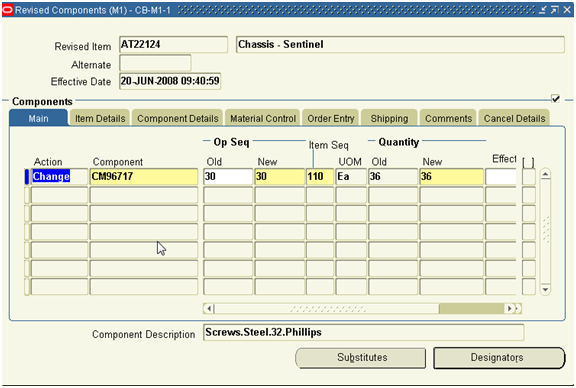576x388 pixels.
Task: Click the minimize window icon in title bar
Action: (x=543, y=10)
